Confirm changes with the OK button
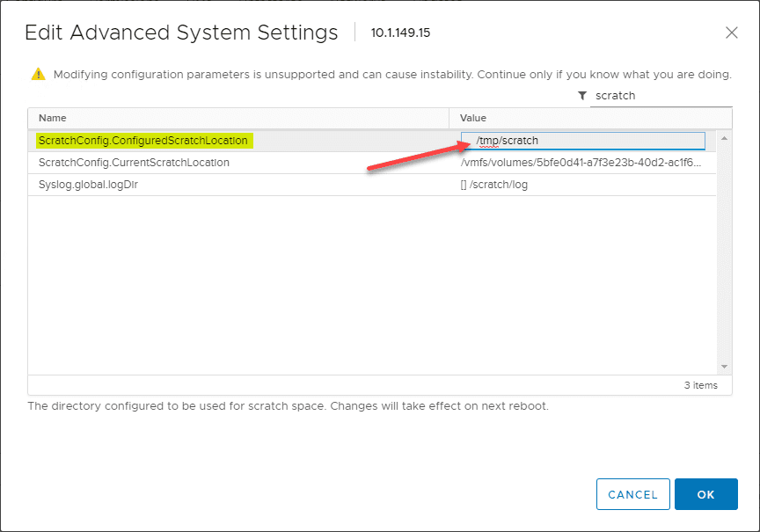This screenshot has width=760, height=532. coord(705,494)
